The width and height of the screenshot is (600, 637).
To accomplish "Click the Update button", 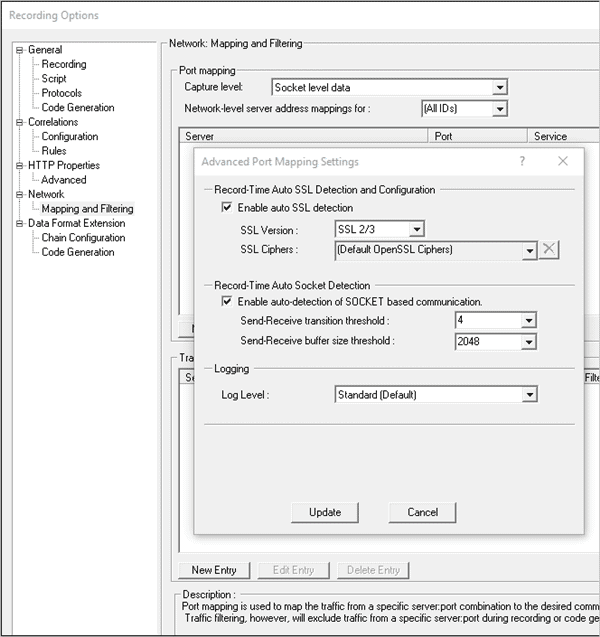I will pyautogui.click(x=325, y=512).
